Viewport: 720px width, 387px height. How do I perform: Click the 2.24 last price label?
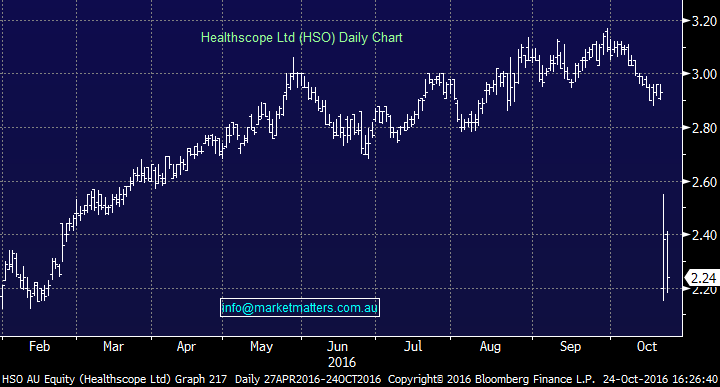click(703, 278)
